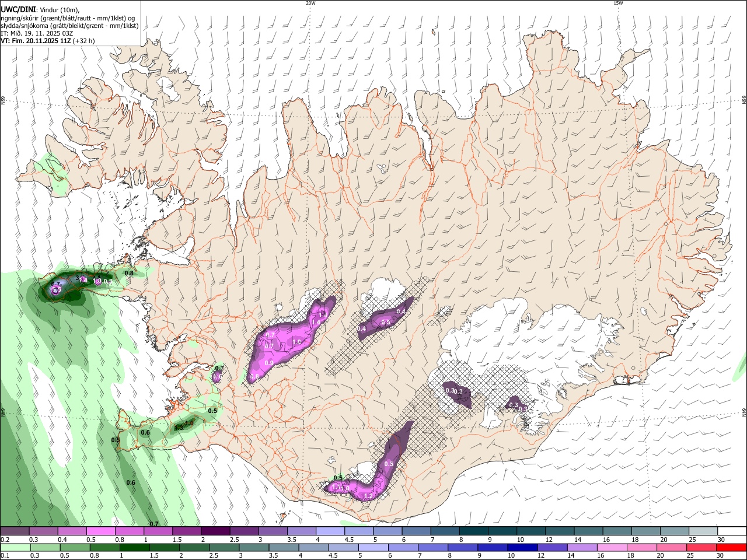Click the '15W' longitude label

point(618,3)
